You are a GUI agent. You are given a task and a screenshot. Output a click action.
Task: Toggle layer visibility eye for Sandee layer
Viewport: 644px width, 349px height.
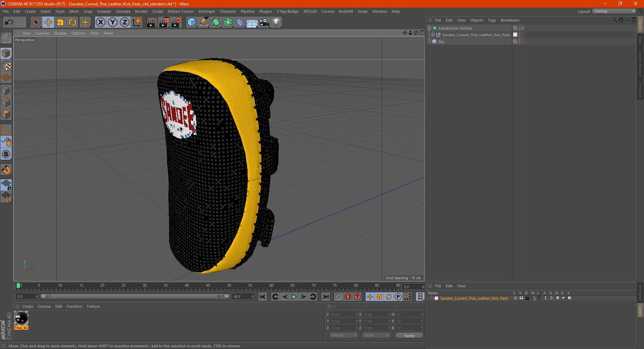pos(521,298)
